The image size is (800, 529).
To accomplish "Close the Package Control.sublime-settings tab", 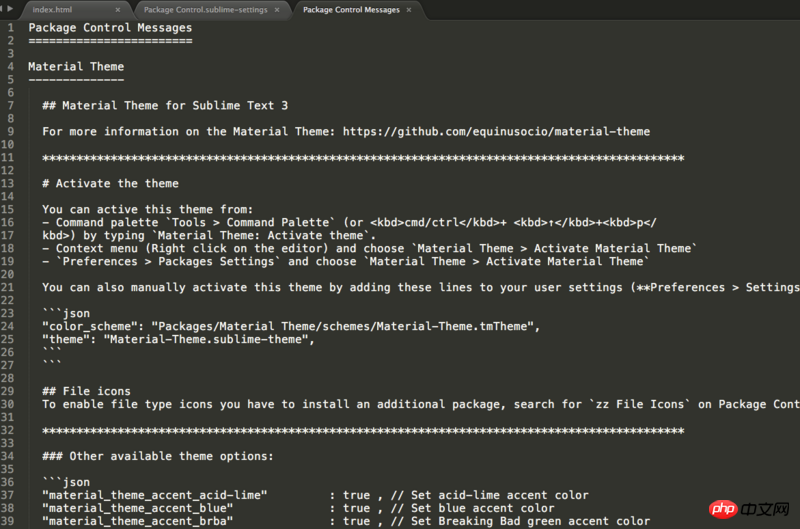I will tap(279, 10).
